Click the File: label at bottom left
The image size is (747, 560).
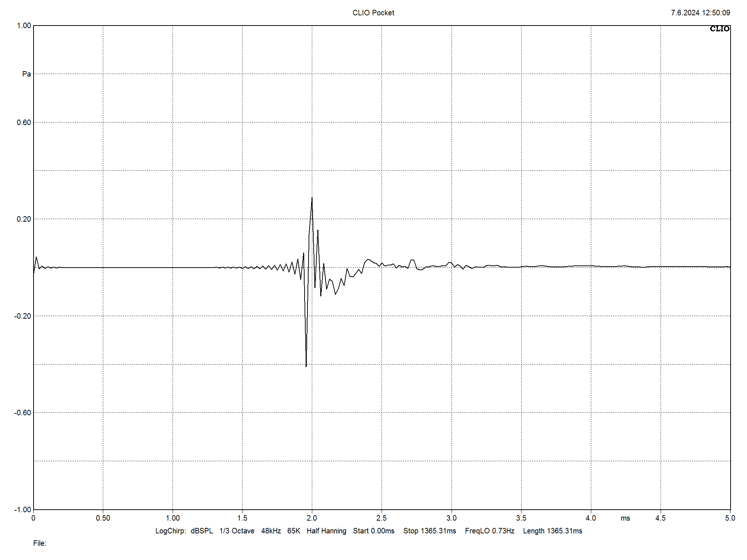(40, 543)
